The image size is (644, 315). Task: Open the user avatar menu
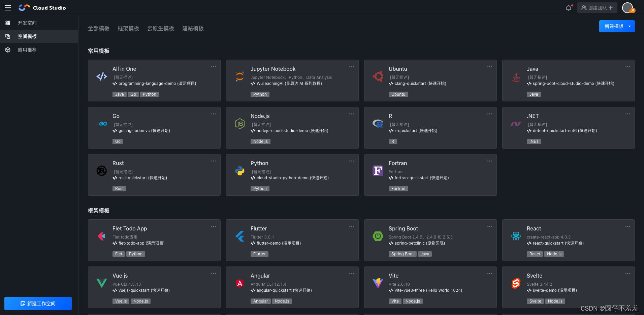coord(628,8)
